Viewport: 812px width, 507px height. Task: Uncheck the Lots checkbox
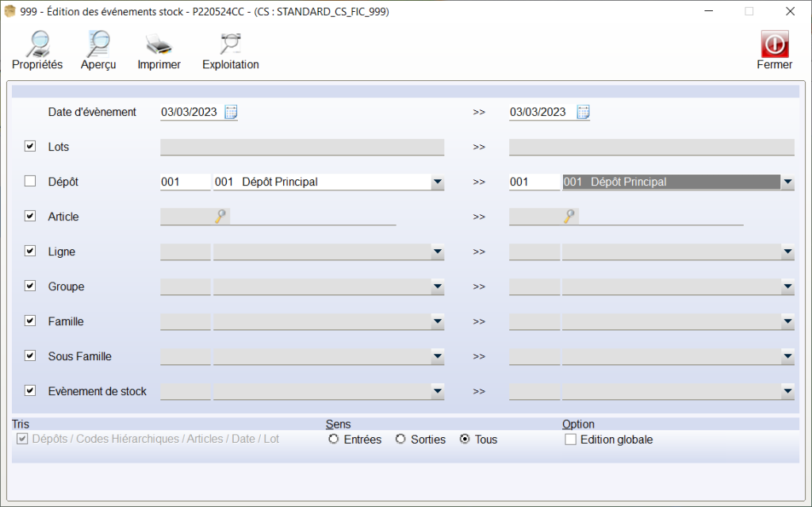[30, 147]
